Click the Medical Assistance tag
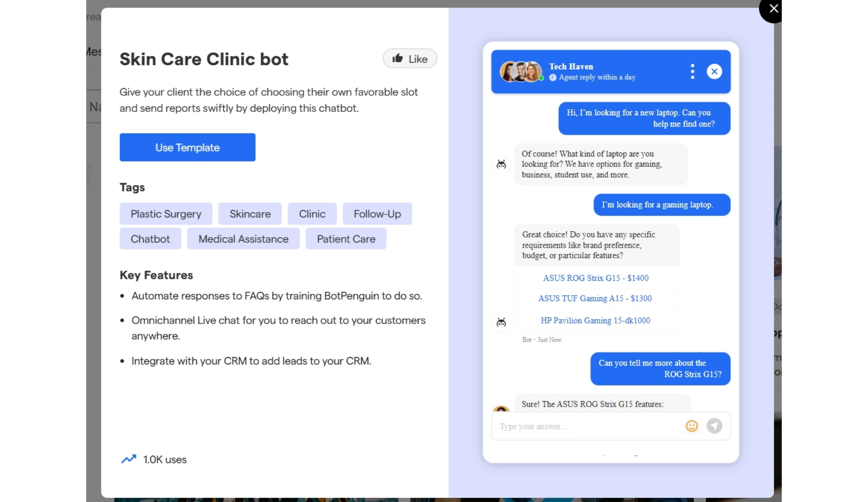868x502 pixels. pos(243,239)
